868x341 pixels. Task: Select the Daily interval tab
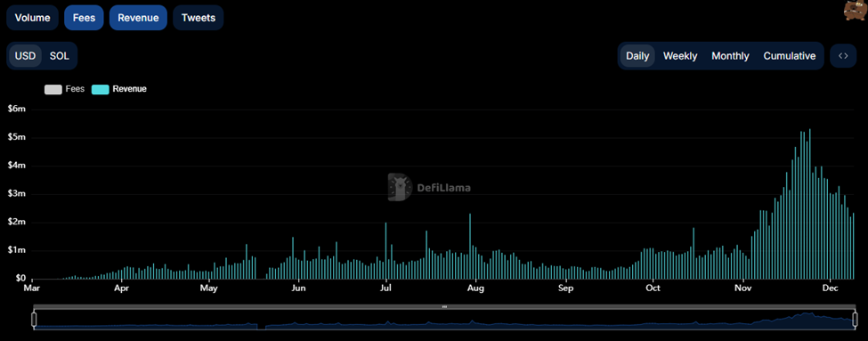point(637,56)
